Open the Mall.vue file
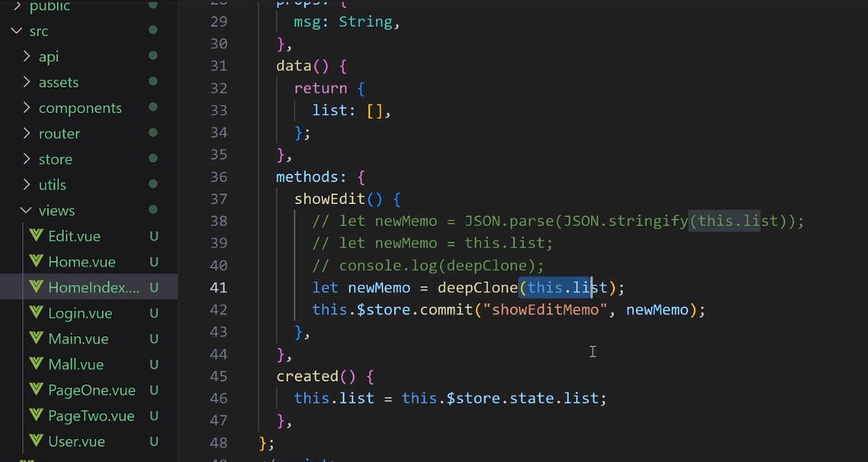The width and height of the screenshot is (868, 462). 76,365
